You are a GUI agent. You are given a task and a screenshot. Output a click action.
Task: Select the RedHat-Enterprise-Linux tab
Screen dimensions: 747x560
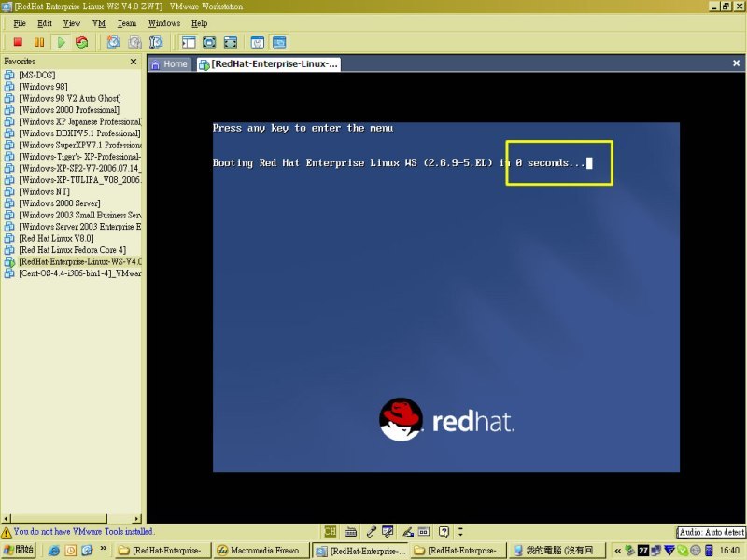[269, 63]
